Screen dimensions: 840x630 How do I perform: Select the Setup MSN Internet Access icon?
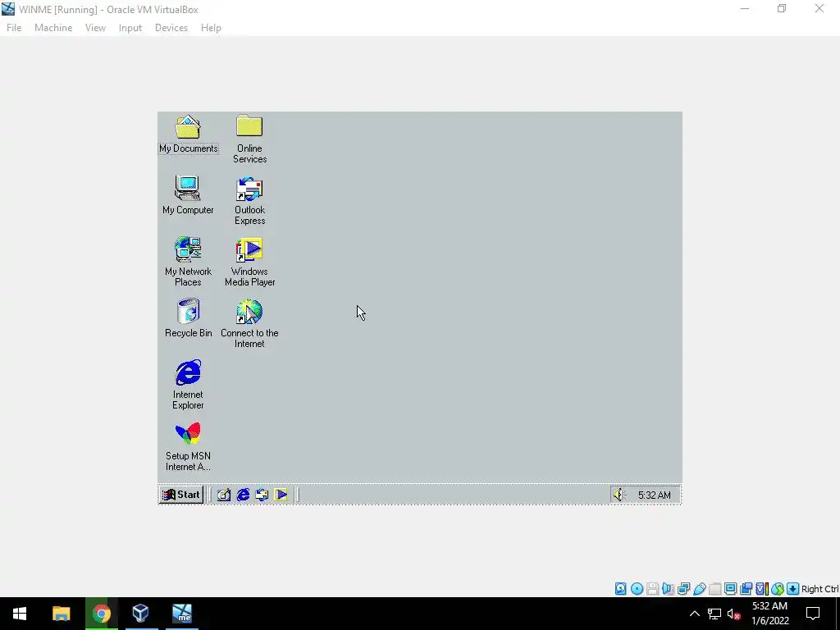pyautogui.click(x=188, y=447)
